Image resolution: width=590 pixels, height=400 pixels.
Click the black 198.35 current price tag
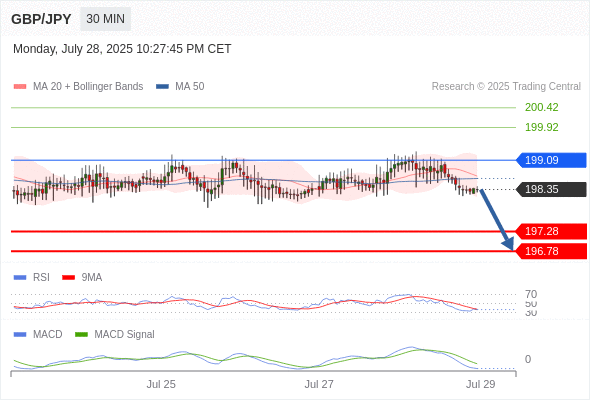click(551, 189)
